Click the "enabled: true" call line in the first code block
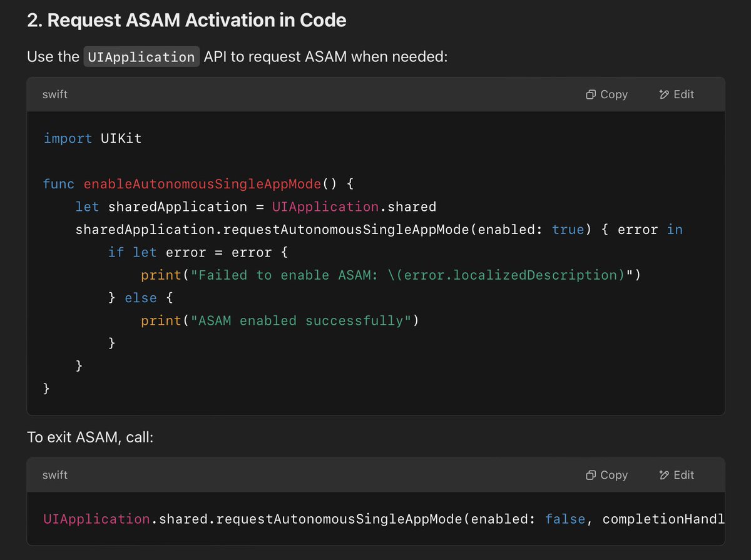 379,230
